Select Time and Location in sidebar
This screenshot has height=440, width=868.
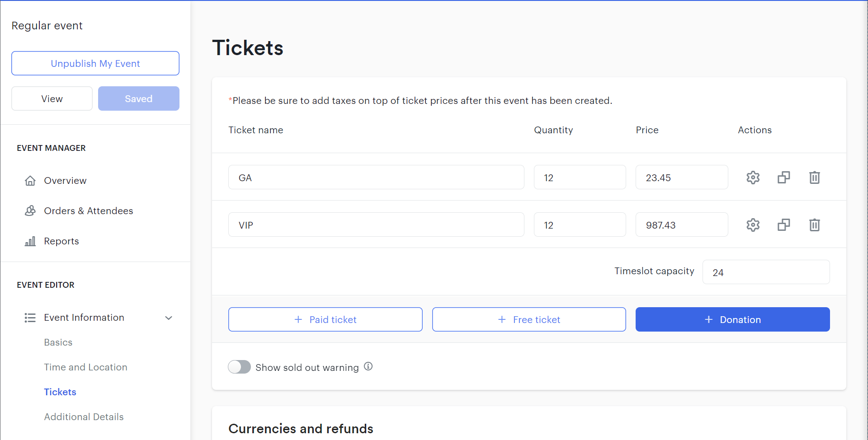(x=85, y=367)
